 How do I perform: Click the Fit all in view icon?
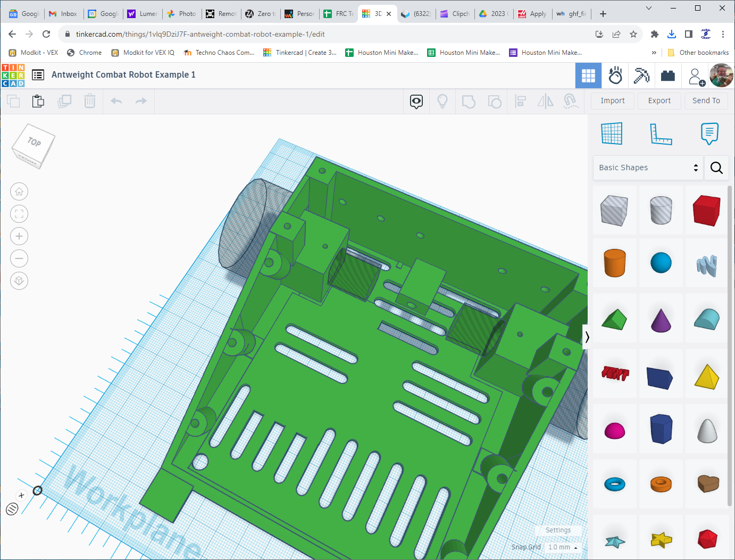click(19, 214)
